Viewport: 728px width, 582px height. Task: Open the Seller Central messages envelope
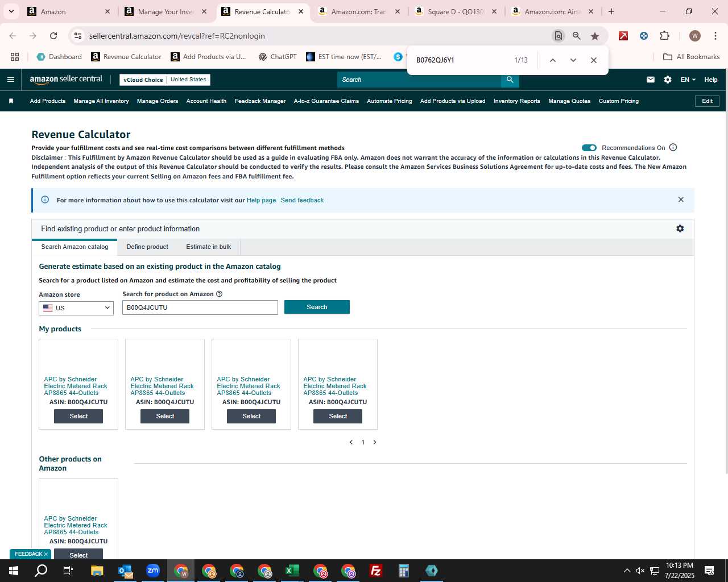coord(651,80)
